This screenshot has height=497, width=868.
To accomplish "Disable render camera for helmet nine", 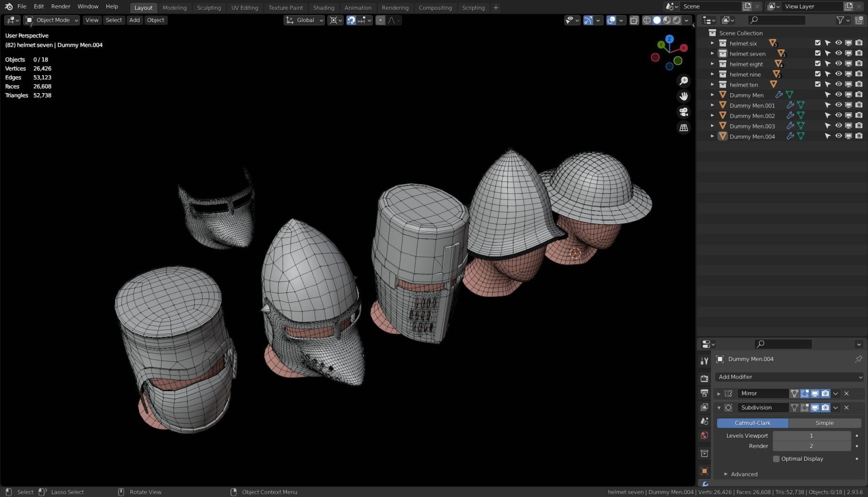I will pos(859,74).
